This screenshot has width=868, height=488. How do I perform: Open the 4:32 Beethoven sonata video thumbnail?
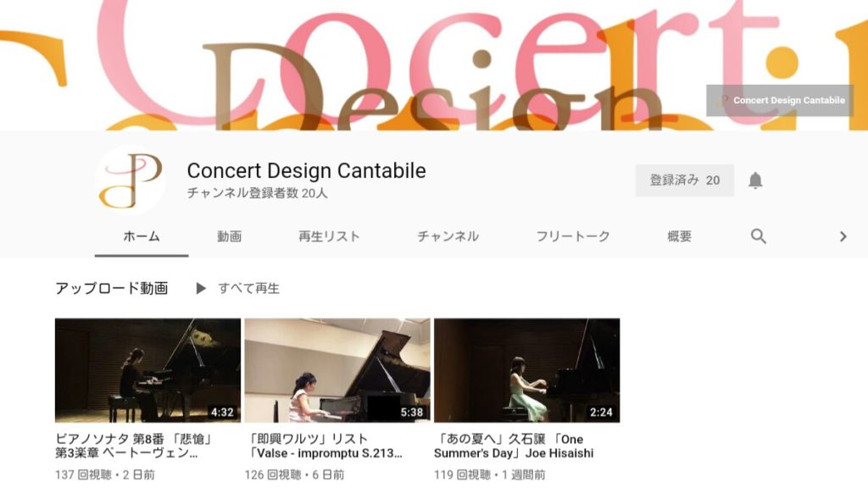tap(147, 370)
